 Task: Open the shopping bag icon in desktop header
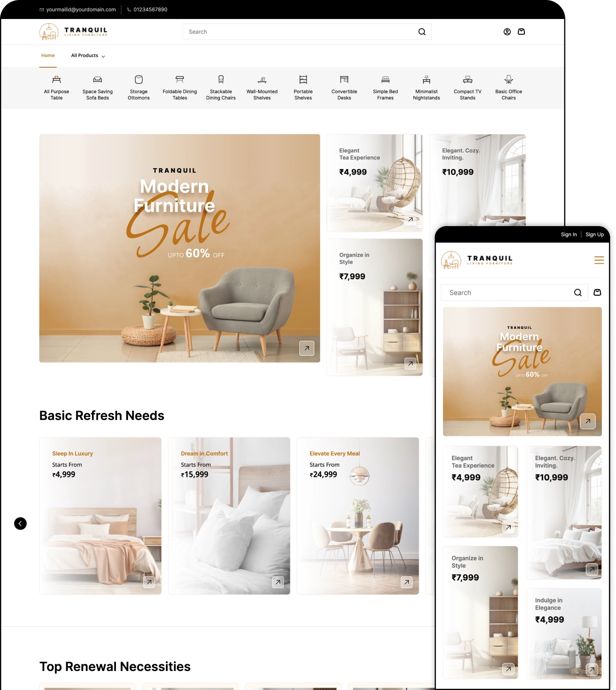[521, 32]
